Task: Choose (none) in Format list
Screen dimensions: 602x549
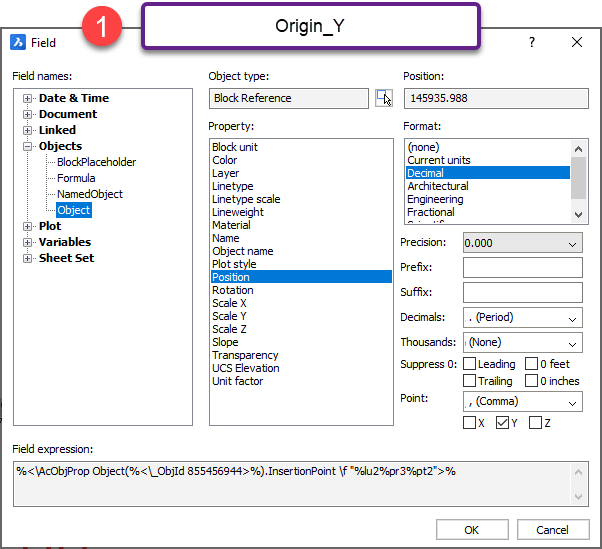Action: (488, 147)
